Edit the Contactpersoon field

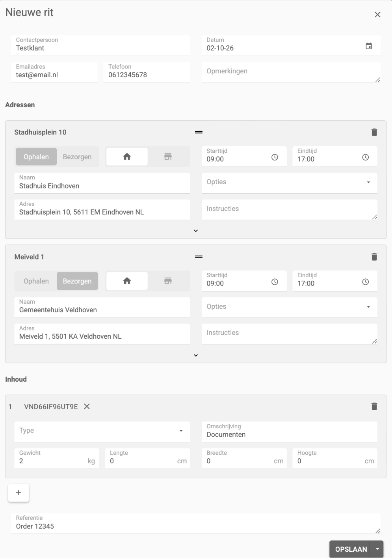pos(100,45)
